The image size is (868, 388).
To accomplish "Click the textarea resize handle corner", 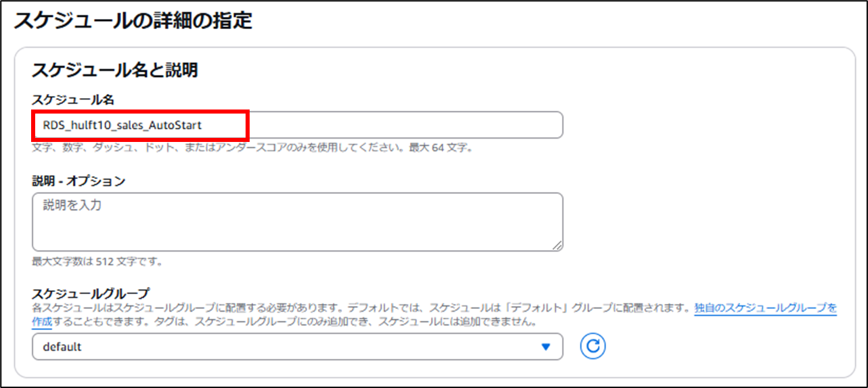I will coord(557,246).
